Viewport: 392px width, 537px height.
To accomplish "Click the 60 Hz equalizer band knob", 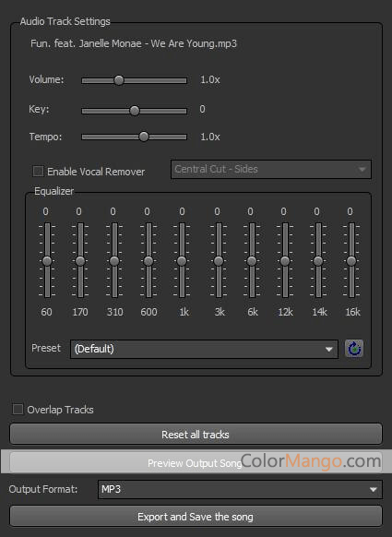I will (47, 261).
